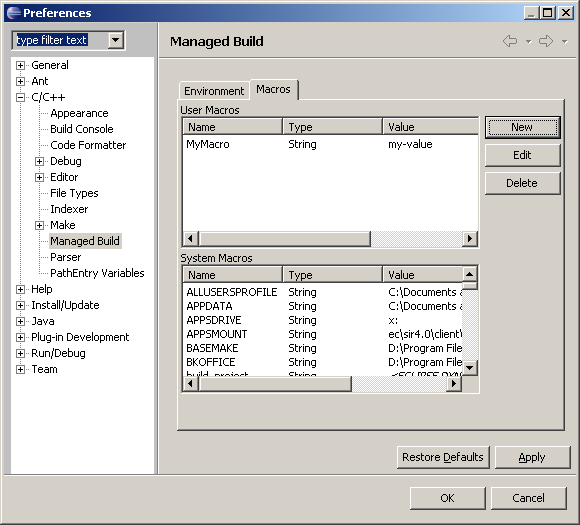Expand the General tree node
This screenshot has height=525, width=580.
click(x=20, y=65)
